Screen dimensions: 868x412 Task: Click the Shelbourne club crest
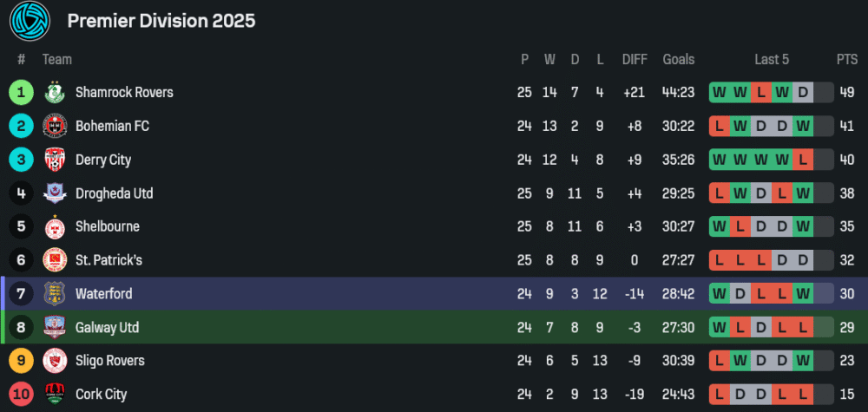[55, 226]
